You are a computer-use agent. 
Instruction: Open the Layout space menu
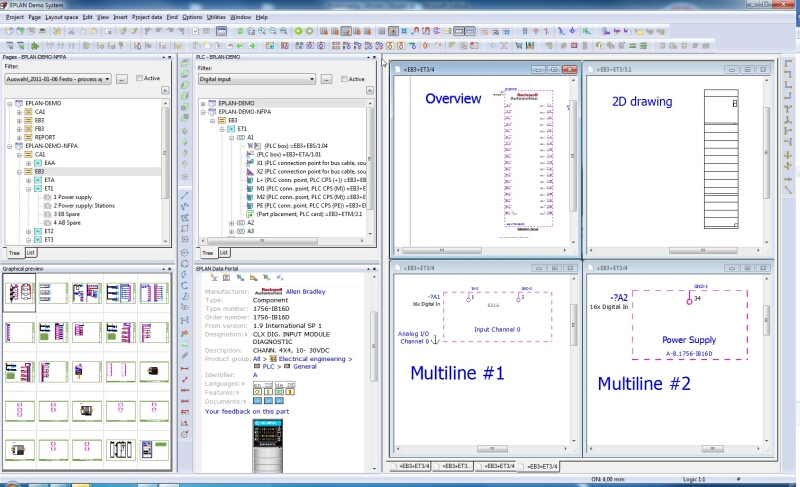pos(62,17)
